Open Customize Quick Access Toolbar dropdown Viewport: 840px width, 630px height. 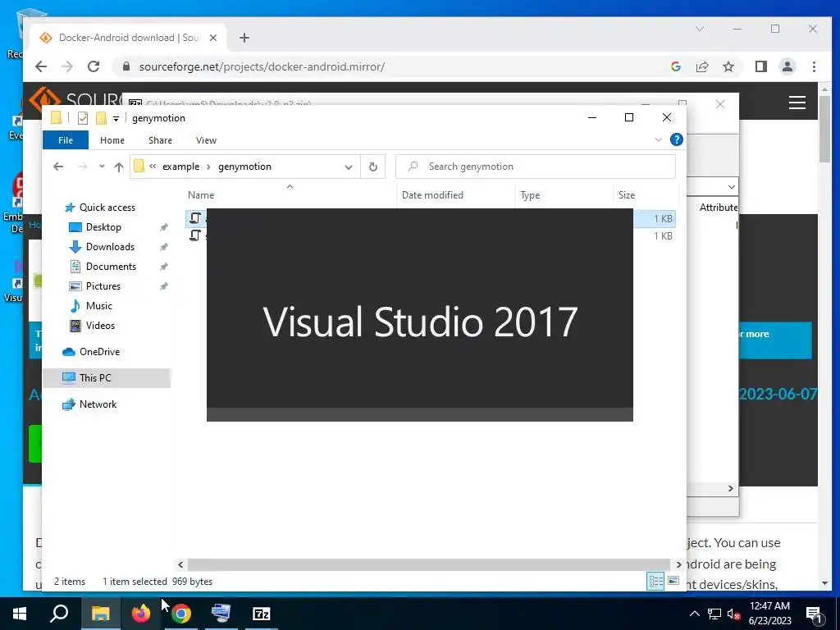[x=116, y=119]
